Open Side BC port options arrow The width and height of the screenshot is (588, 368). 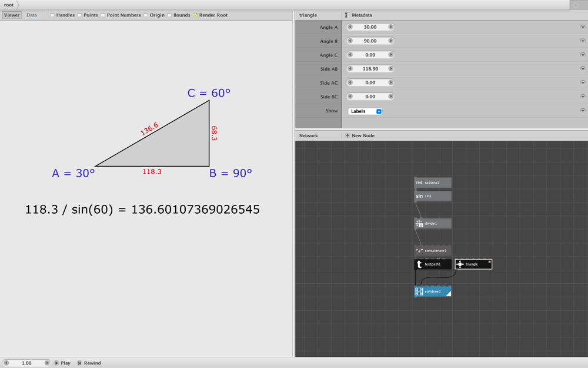click(x=582, y=97)
